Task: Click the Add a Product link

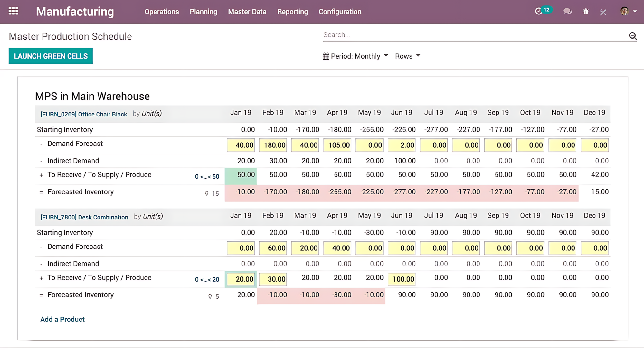Action: coord(62,319)
